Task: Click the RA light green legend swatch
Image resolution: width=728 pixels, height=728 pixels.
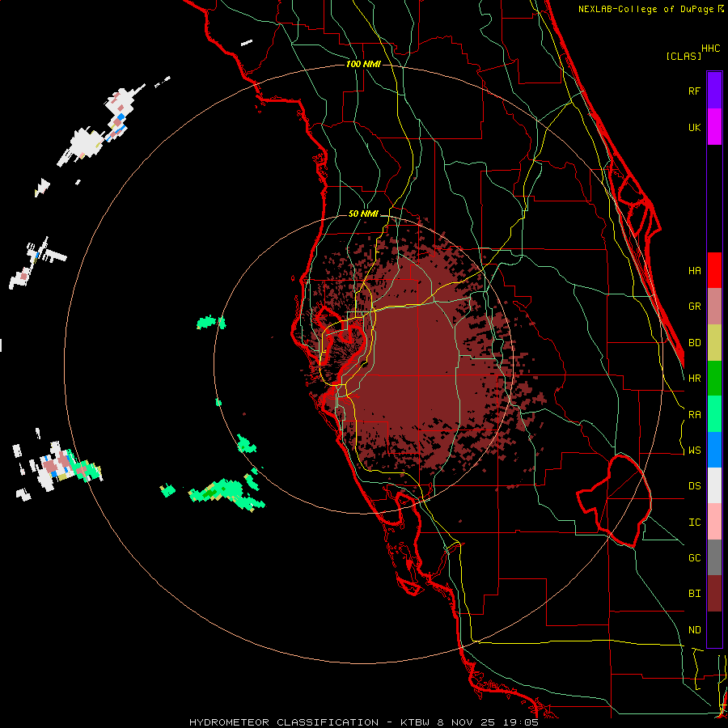Action: 714,414
